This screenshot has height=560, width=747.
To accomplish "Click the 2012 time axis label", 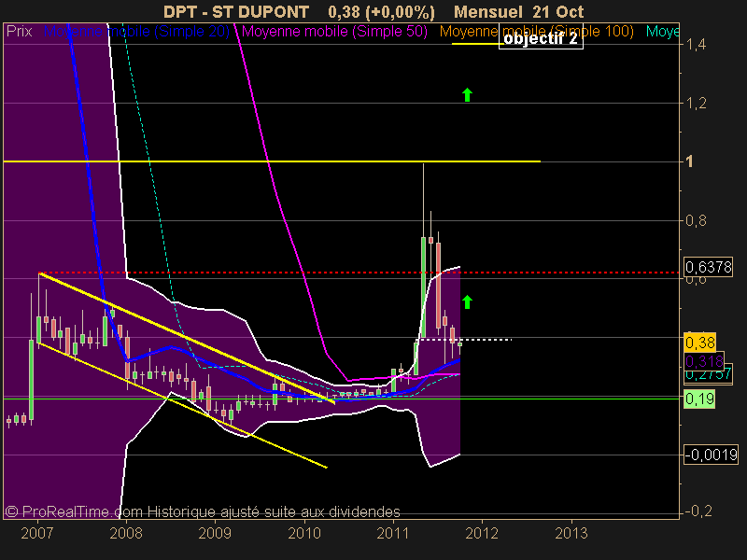I will 482,533.
